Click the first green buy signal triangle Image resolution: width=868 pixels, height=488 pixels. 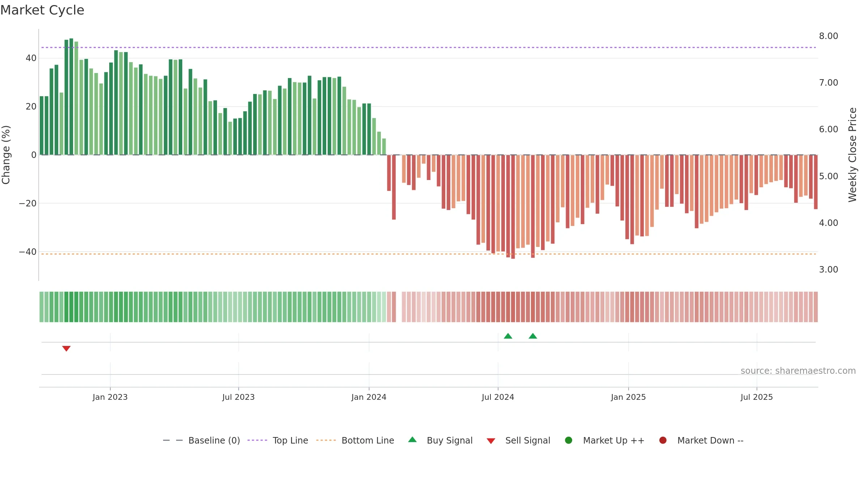pos(508,336)
